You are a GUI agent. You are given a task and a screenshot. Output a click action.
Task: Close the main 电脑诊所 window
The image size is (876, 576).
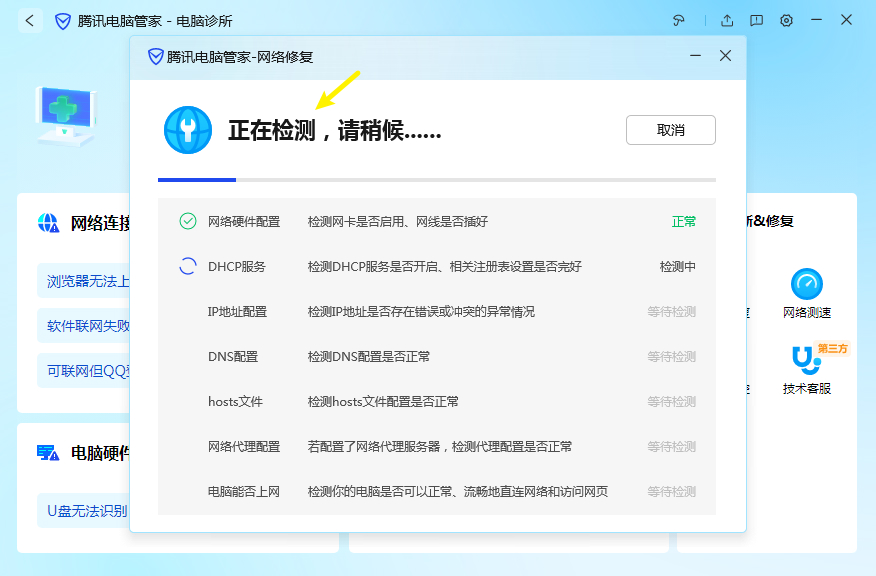(x=846, y=20)
